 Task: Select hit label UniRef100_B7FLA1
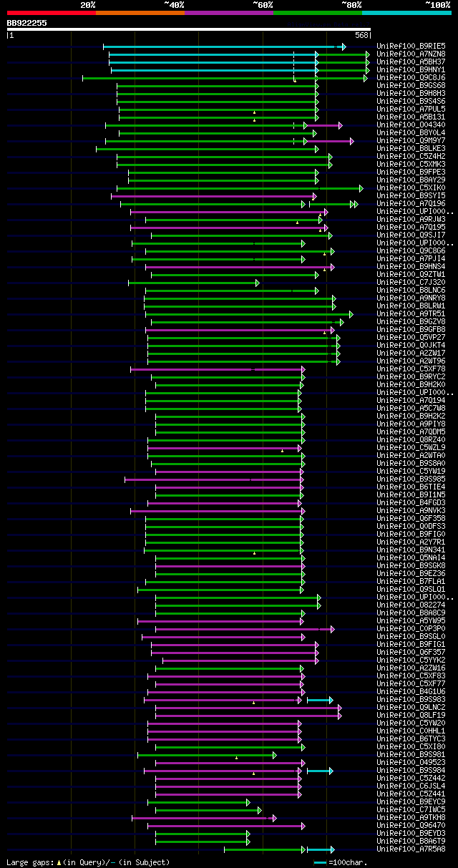411,582
